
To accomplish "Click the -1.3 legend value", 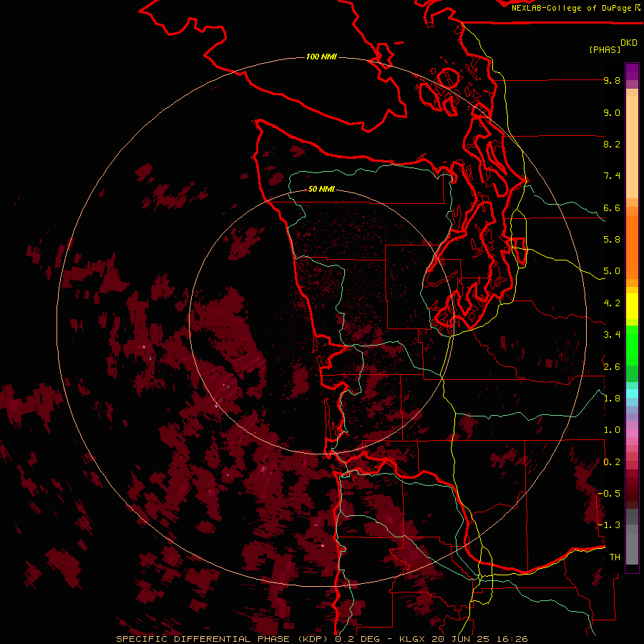I will pos(609,525).
